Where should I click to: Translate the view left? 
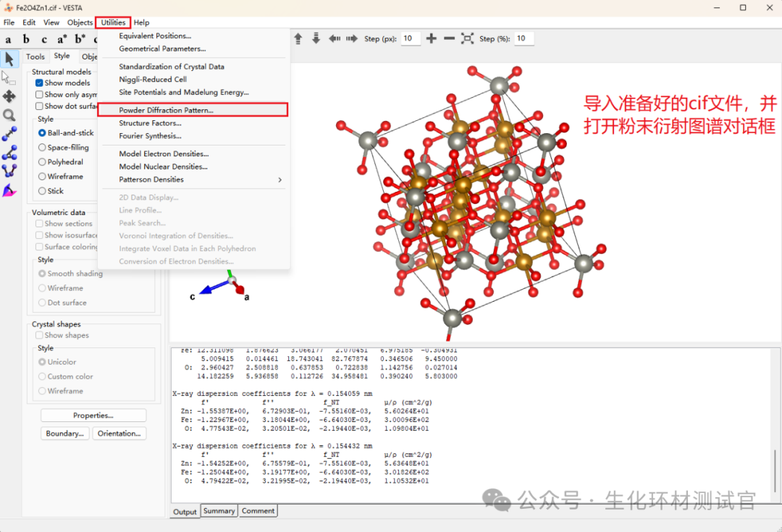coord(334,38)
